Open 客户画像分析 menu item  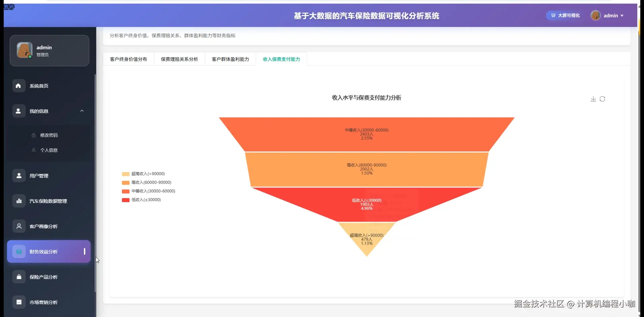click(49, 226)
